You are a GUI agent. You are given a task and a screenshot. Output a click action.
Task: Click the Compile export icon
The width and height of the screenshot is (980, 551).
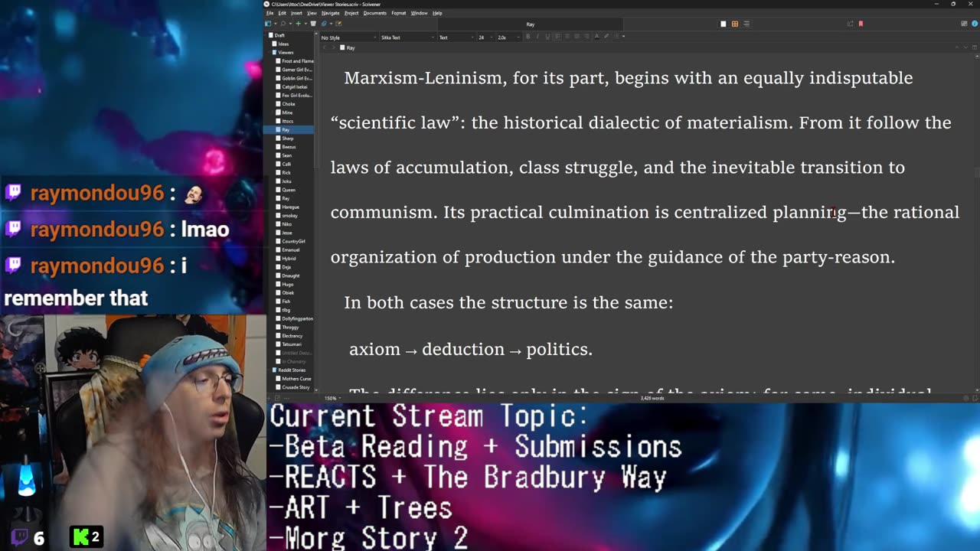point(850,24)
